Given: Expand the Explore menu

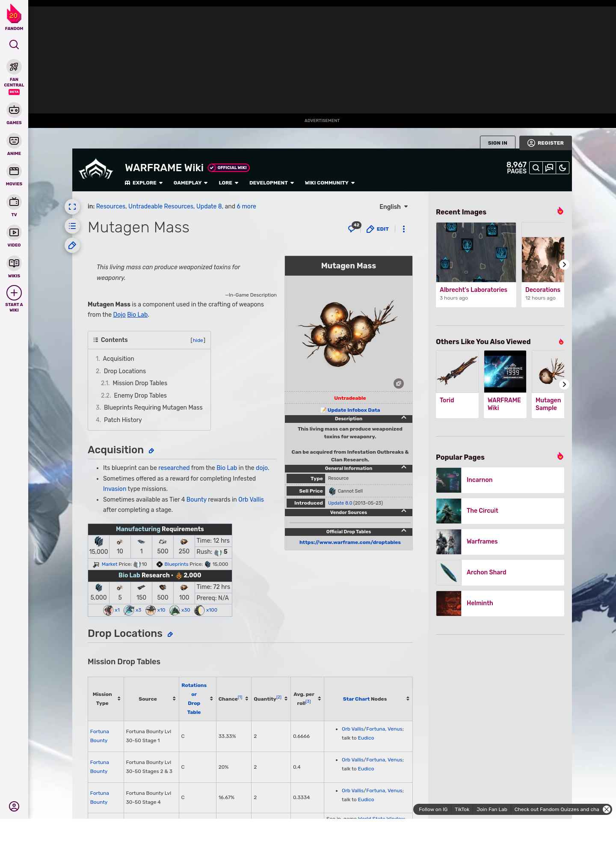Looking at the screenshot, I should click(x=144, y=183).
